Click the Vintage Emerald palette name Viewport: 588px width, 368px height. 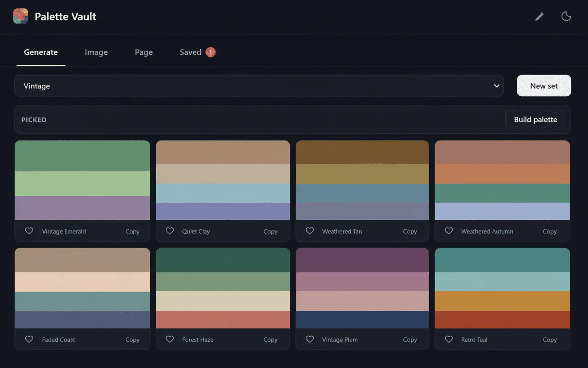pyautogui.click(x=64, y=231)
